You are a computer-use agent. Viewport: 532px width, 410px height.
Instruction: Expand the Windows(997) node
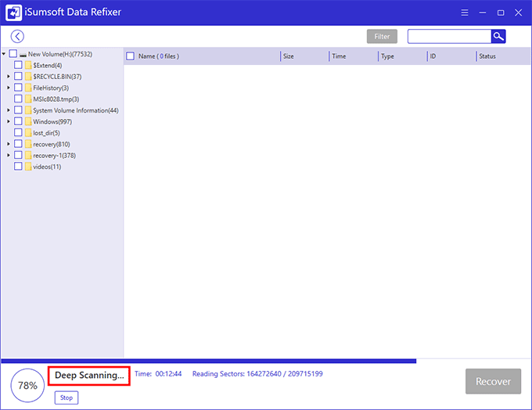click(9, 121)
